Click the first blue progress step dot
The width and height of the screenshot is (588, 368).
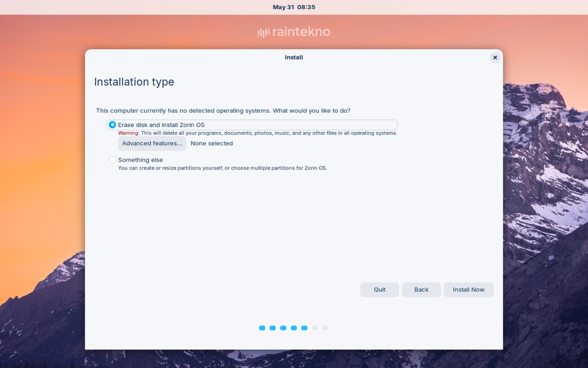262,328
